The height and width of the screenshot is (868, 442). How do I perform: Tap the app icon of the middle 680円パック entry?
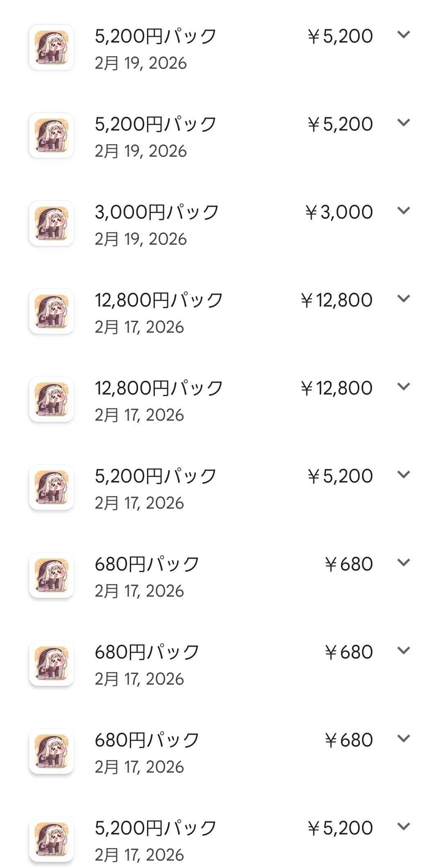point(52,663)
